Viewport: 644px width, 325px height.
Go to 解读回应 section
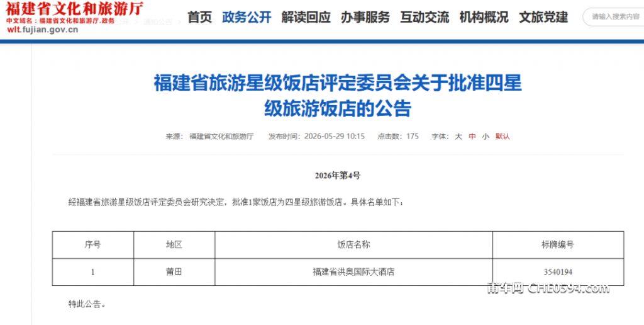coord(306,17)
